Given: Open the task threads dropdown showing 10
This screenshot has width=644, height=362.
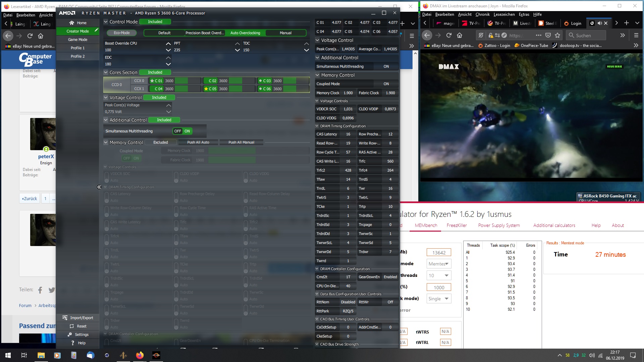Looking at the screenshot, I should tap(439, 276).
